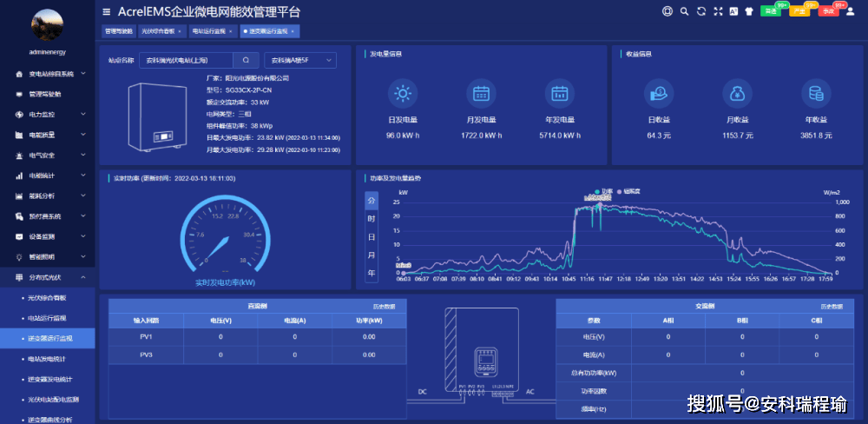Open the red 事故 alarm badge
The image size is (868, 424).
point(829,10)
